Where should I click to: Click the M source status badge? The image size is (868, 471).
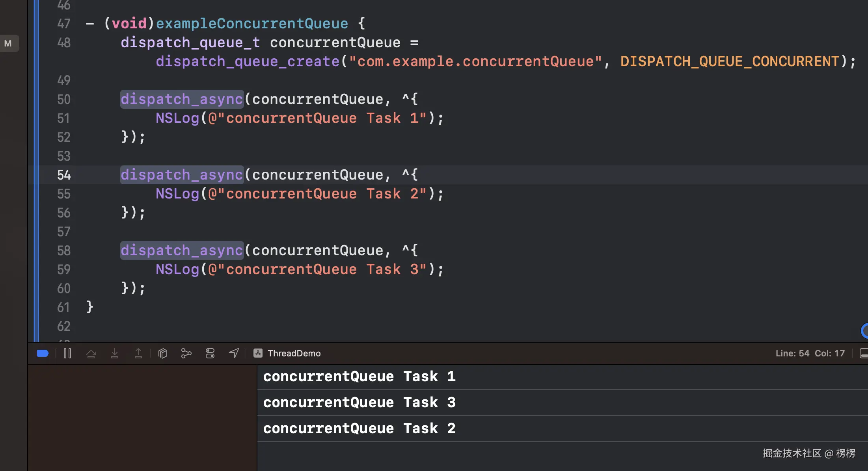pyautogui.click(x=8, y=43)
